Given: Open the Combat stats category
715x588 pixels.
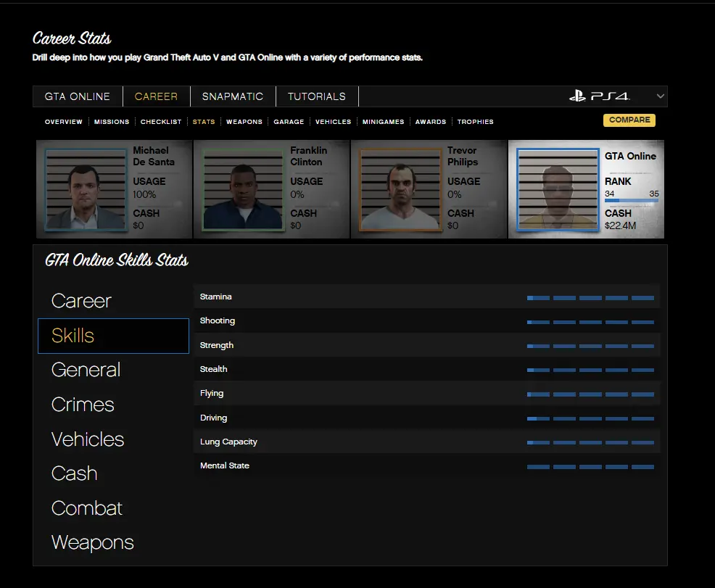Looking at the screenshot, I should click(x=87, y=508).
